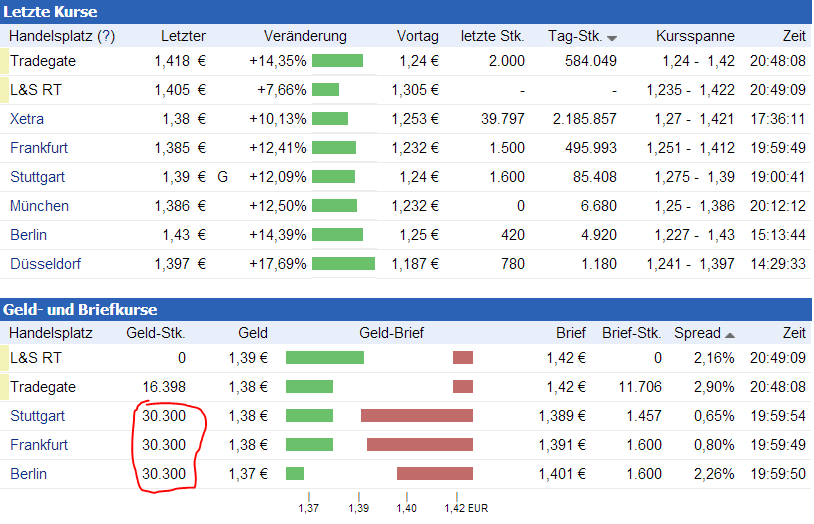This screenshot has height=524, width=814.
Task: Open Stuttgart in the Geld- und Briefkurse table
Action: pyautogui.click(x=38, y=416)
